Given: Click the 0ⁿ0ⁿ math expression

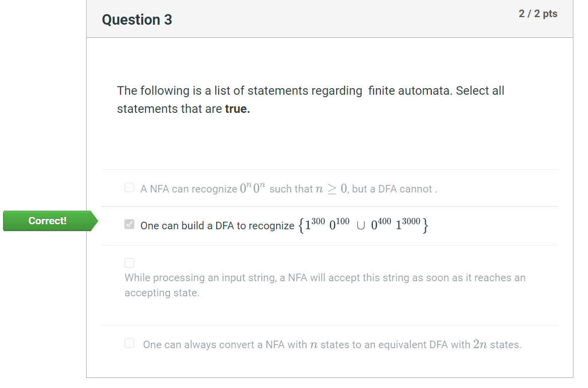Looking at the screenshot, I should 252,187.
